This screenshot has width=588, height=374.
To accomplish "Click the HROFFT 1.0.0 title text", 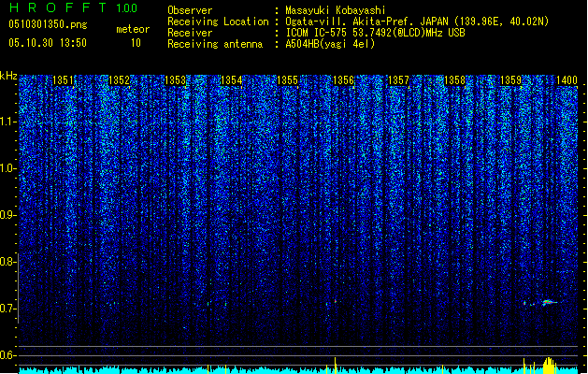I will (x=73, y=7).
